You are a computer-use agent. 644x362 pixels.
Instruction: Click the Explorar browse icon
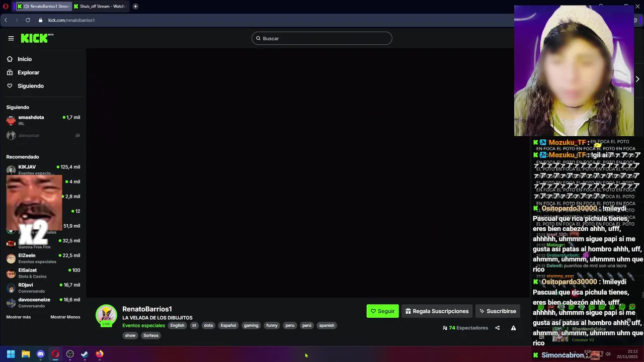10,72
